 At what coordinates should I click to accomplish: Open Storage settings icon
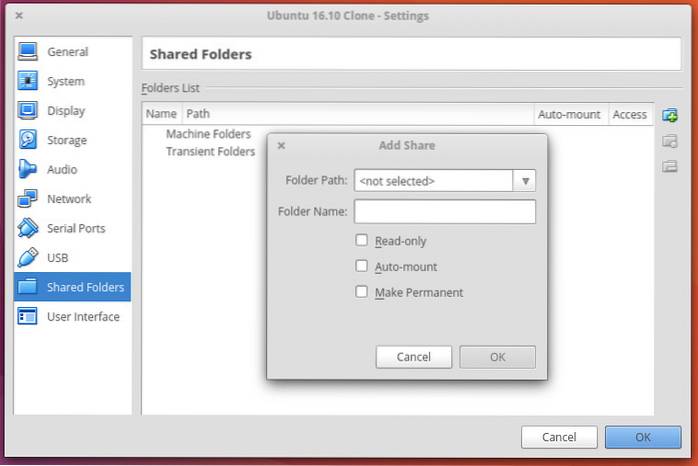[x=28, y=141]
